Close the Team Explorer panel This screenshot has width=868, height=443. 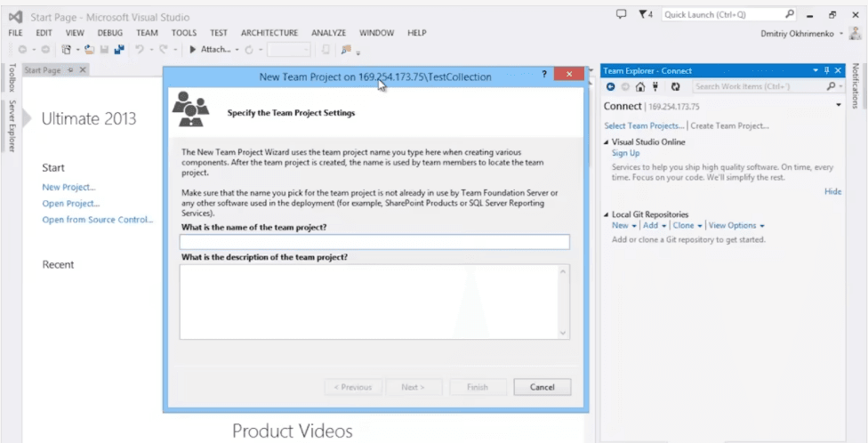coord(838,70)
